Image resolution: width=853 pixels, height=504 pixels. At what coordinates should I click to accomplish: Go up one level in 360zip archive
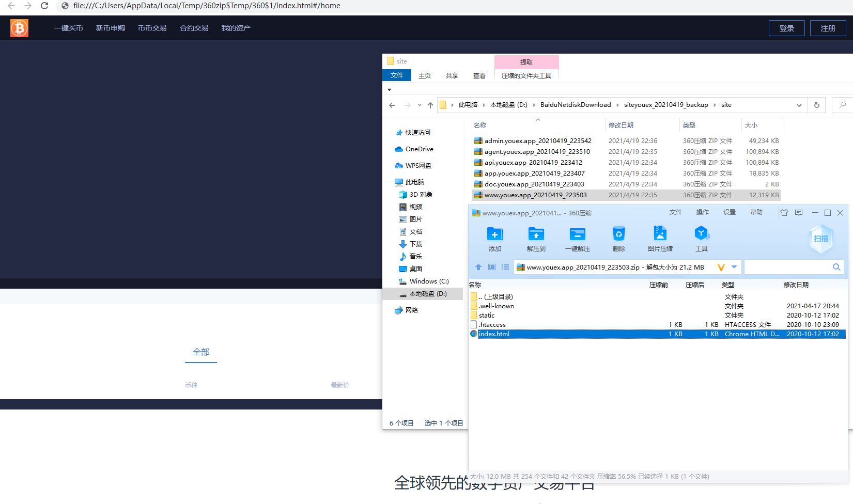pos(478,267)
